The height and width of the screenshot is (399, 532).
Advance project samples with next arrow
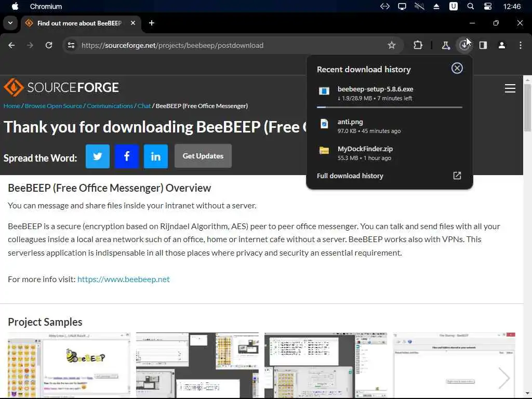point(504,378)
